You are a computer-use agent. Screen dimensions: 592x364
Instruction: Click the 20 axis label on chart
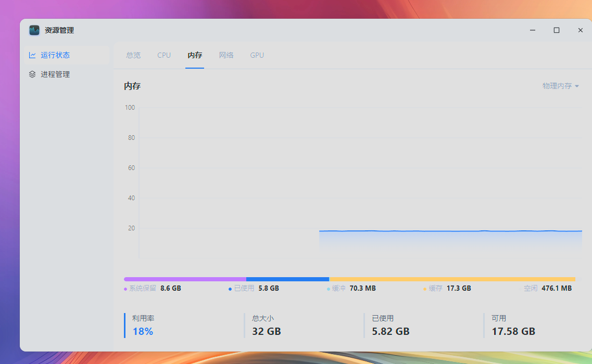[131, 228]
